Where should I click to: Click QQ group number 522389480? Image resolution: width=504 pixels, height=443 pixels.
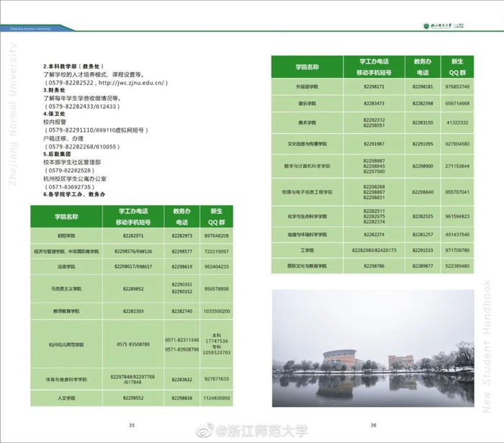pyautogui.click(x=457, y=266)
